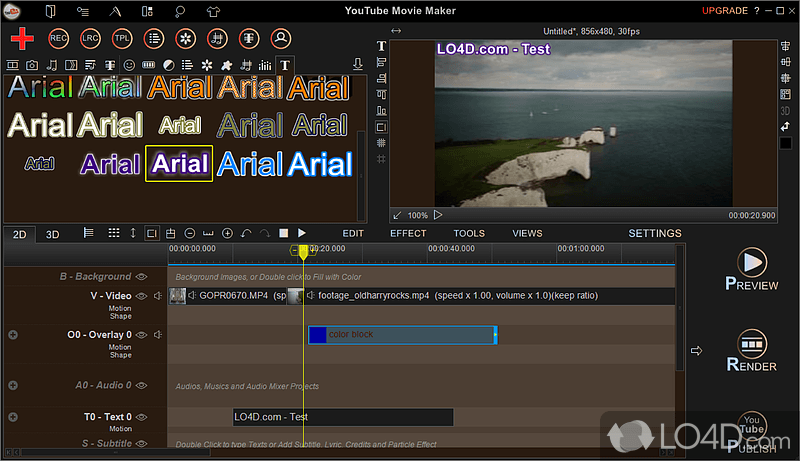Click the black color swatch beside preview
This screenshot has width=800, height=461.
785,143
